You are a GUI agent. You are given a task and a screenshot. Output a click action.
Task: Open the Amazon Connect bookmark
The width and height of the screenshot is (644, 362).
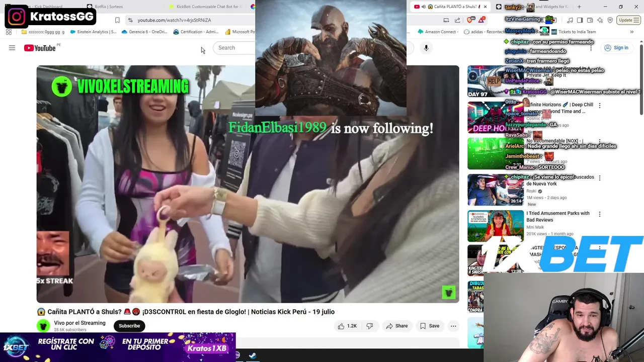click(x=437, y=32)
